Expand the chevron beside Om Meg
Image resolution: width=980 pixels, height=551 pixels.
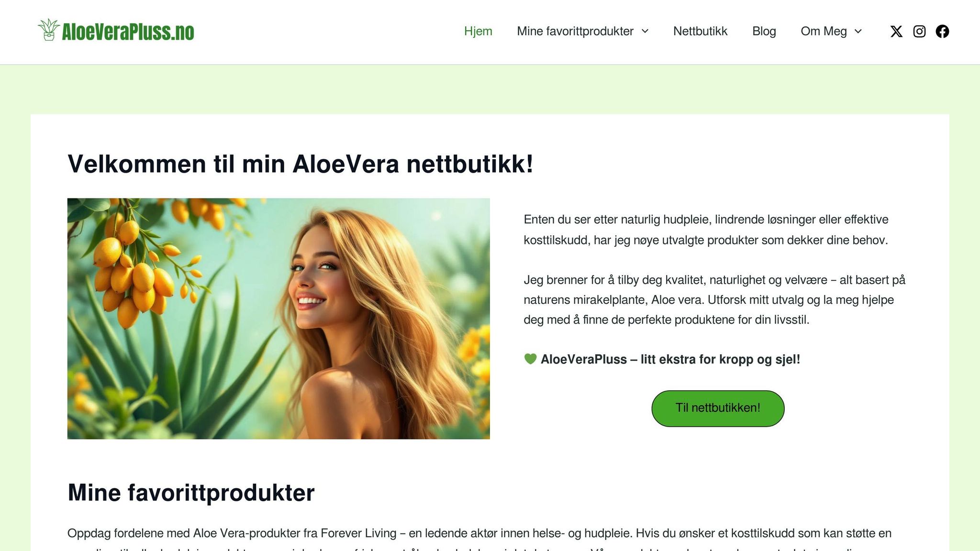(x=858, y=31)
